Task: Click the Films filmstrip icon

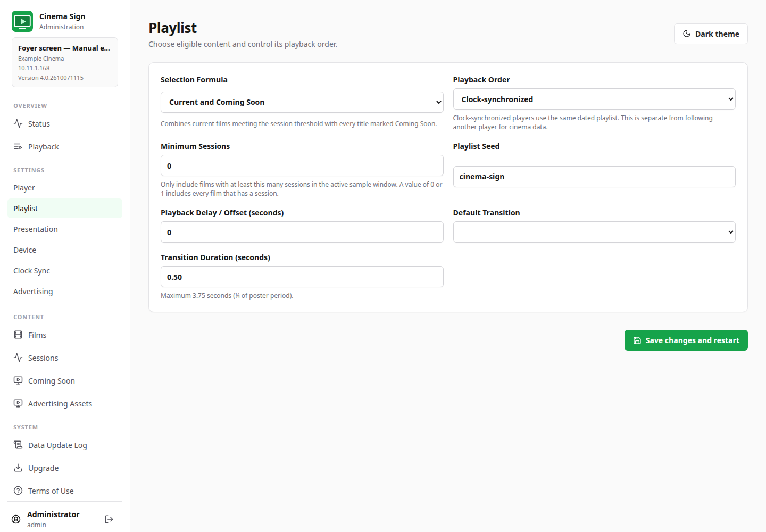Action: coord(18,335)
